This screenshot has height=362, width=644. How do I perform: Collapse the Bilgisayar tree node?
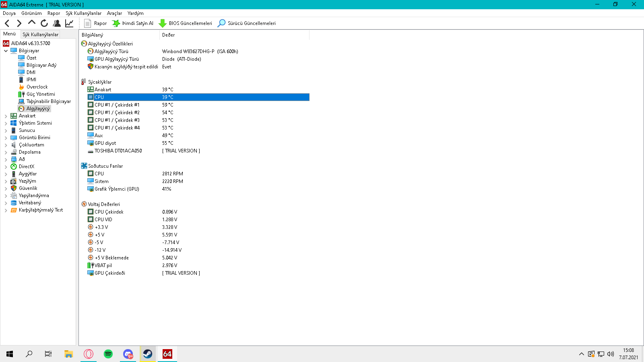click(x=6, y=50)
